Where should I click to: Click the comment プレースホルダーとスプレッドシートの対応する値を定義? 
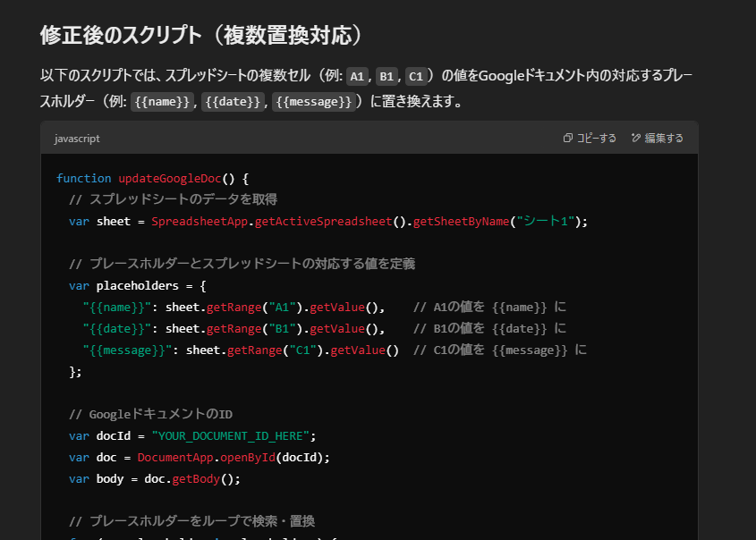242,264
